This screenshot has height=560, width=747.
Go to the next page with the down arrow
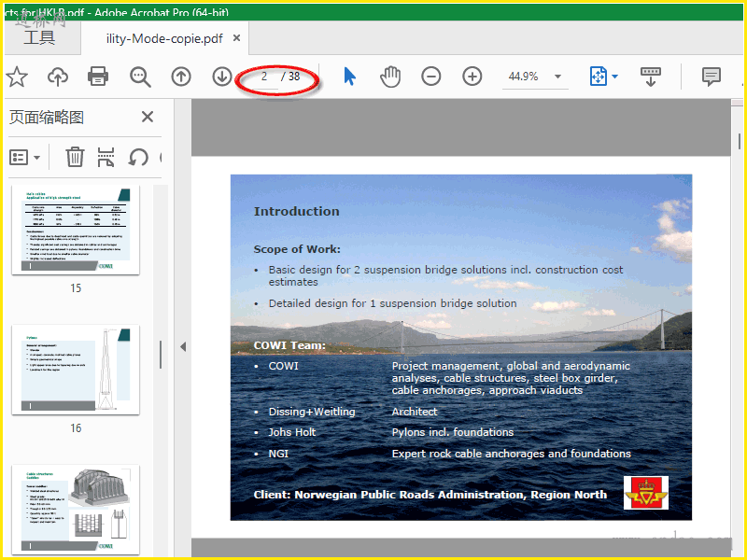pos(221,77)
